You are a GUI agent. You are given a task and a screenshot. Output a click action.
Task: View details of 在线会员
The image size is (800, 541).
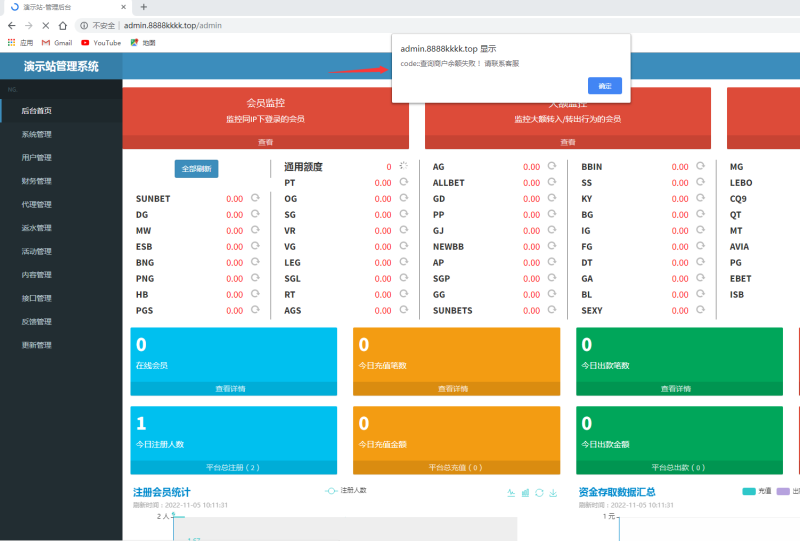pos(234,389)
